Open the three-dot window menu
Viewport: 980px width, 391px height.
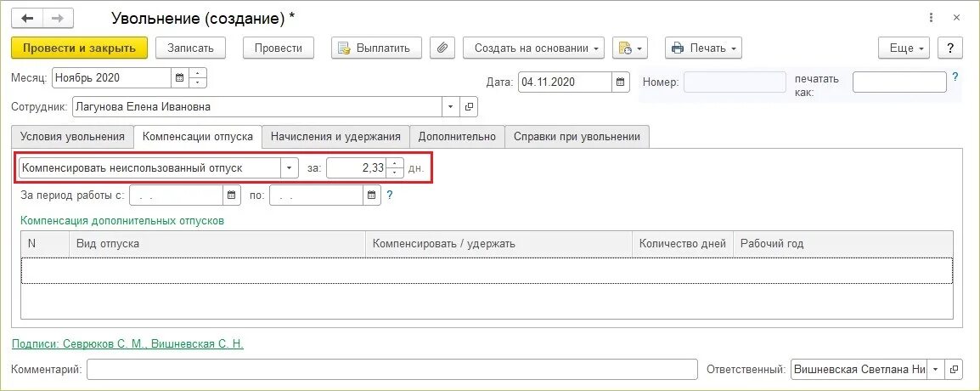(932, 18)
